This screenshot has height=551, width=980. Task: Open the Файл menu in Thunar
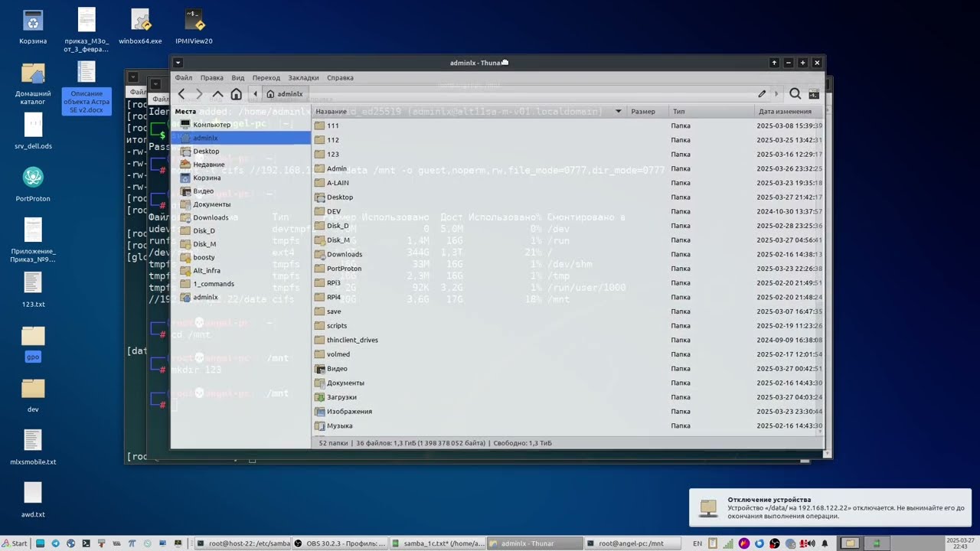pos(184,78)
